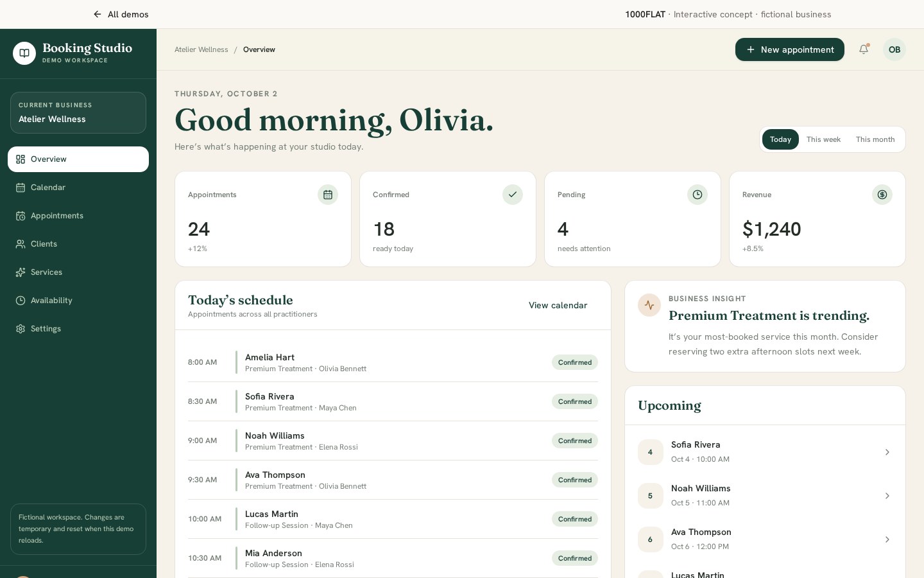Image resolution: width=924 pixels, height=578 pixels.
Task: Open Ava Thompson 9:30 AM appointment
Action: [393, 480]
